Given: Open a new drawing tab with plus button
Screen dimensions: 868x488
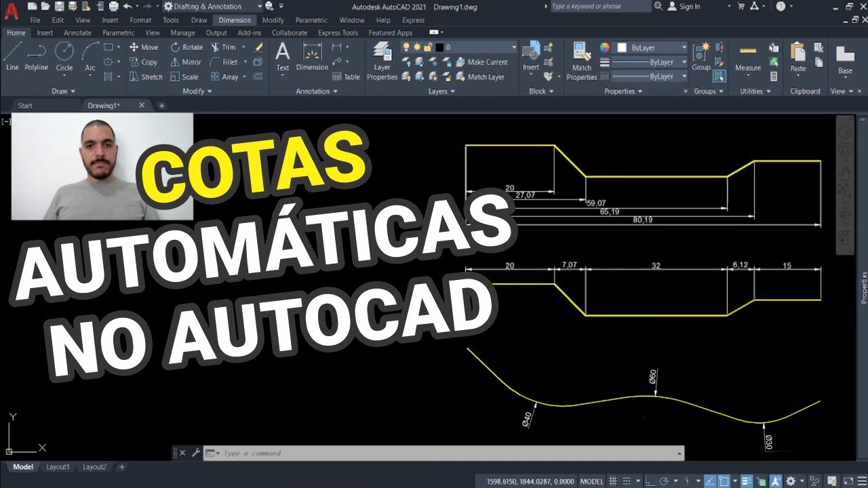Looking at the screenshot, I should (161, 106).
